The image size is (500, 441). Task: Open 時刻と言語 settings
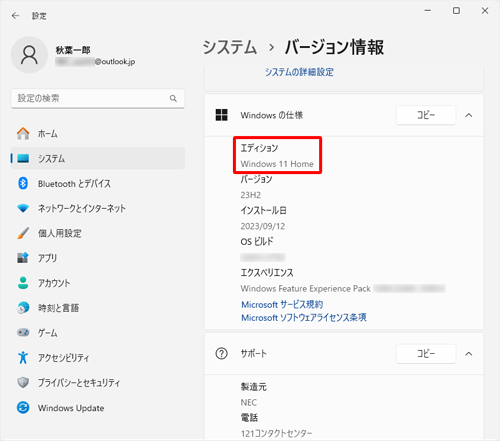[x=98, y=308]
